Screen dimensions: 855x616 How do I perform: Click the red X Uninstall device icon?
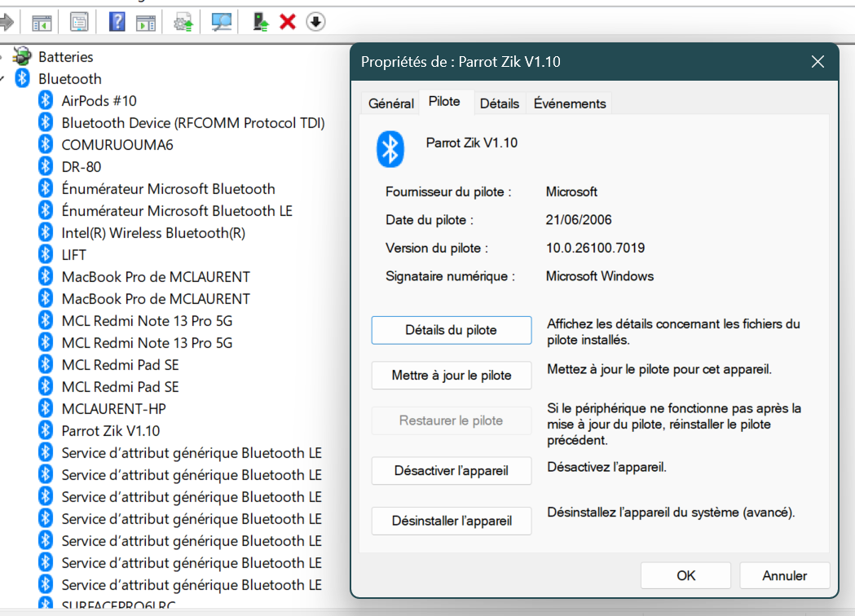(x=288, y=22)
